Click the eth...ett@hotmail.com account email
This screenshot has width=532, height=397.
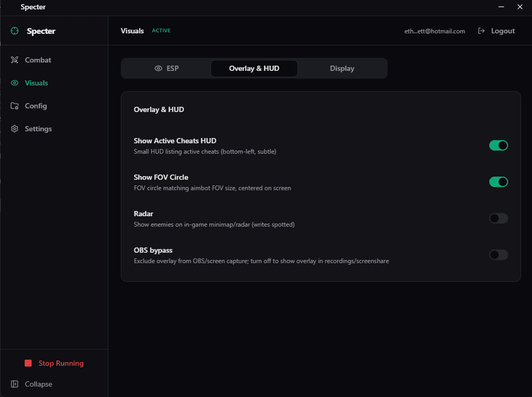[x=435, y=31]
